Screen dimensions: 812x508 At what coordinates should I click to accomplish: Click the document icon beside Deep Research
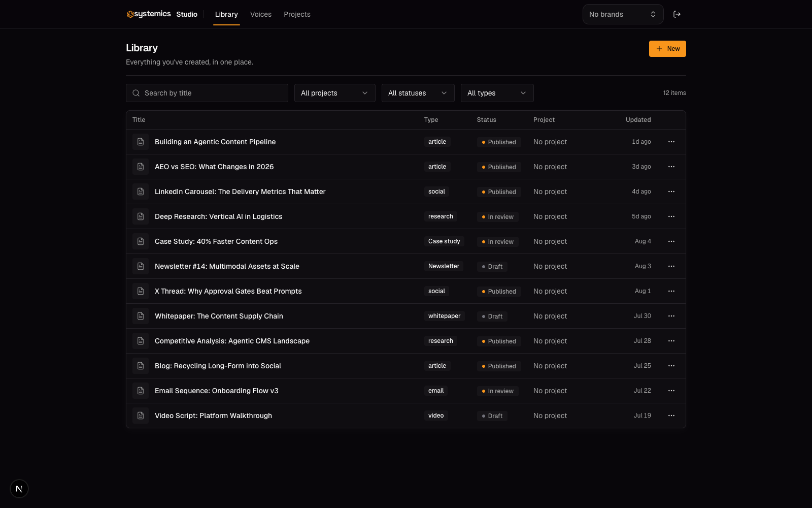click(x=141, y=216)
